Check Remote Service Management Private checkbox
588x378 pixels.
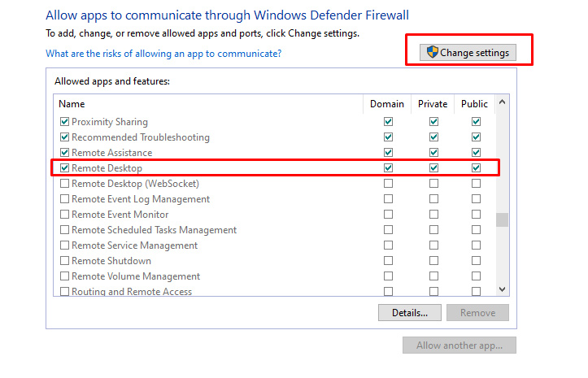(433, 245)
